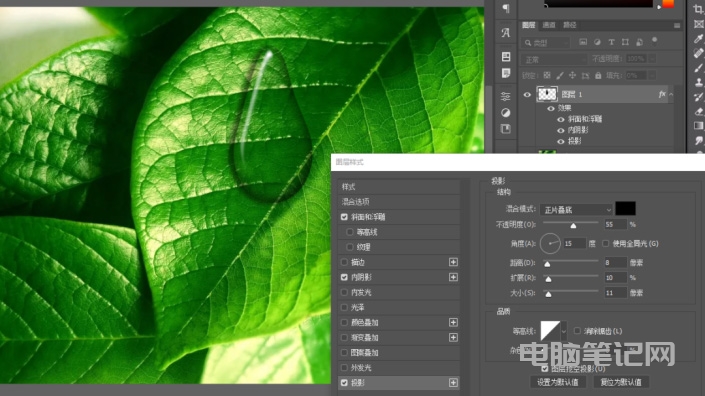705x396 pixels.
Task: Open the Paragraph panel icon
Action: (506, 8)
